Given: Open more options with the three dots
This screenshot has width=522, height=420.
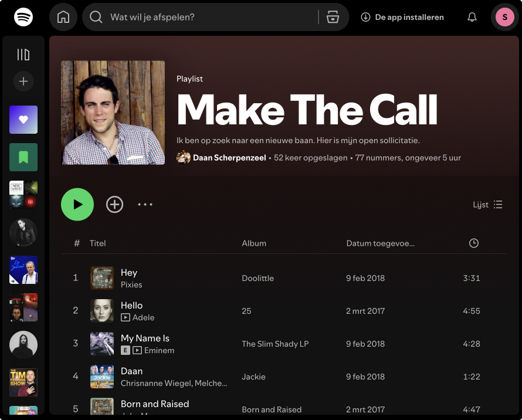Looking at the screenshot, I should [145, 204].
